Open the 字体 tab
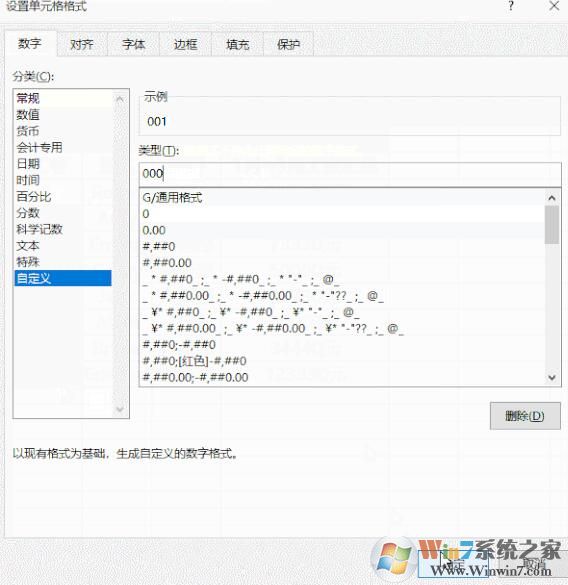Screen dimensions: 568x585 tap(134, 44)
